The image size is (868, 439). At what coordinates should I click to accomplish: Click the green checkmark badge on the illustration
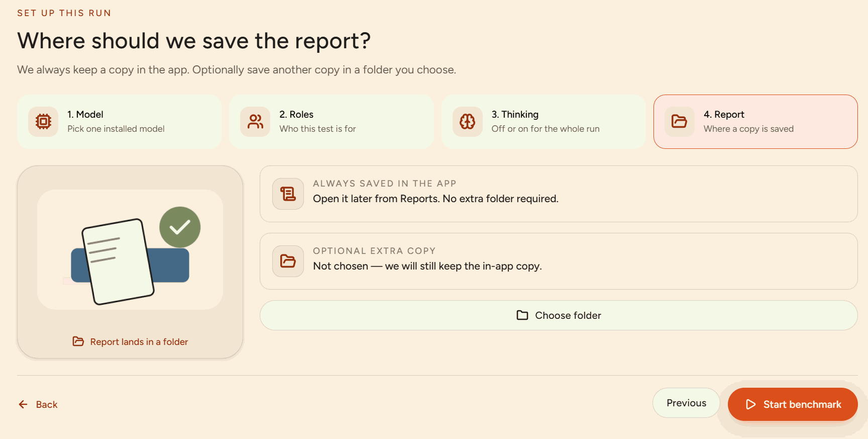pos(180,227)
